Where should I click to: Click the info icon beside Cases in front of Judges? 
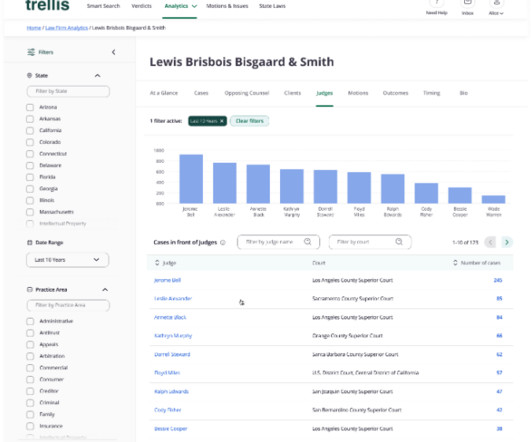click(223, 243)
